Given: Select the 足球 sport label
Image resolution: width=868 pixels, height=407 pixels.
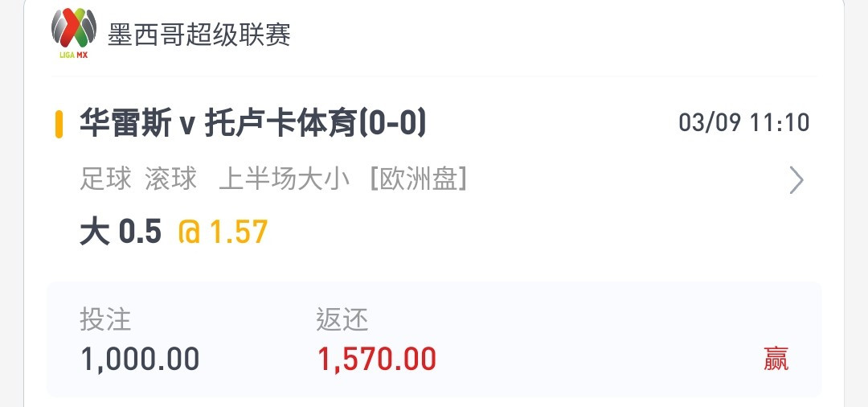Looking at the screenshot, I should pyautogui.click(x=106, y=179).
